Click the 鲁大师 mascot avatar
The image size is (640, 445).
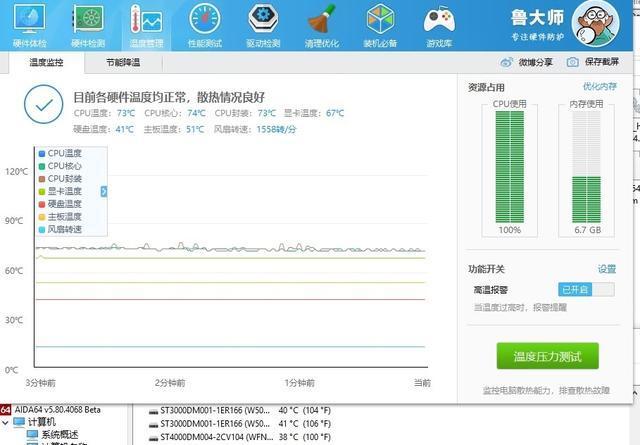[596, 23]
